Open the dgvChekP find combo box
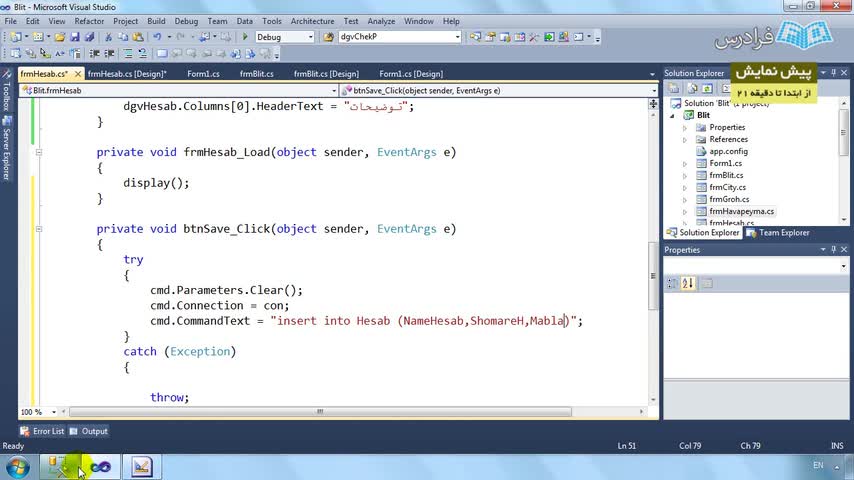Image resolution: width=854 pixels, height=480 pixels. click(x=457, y=37)
